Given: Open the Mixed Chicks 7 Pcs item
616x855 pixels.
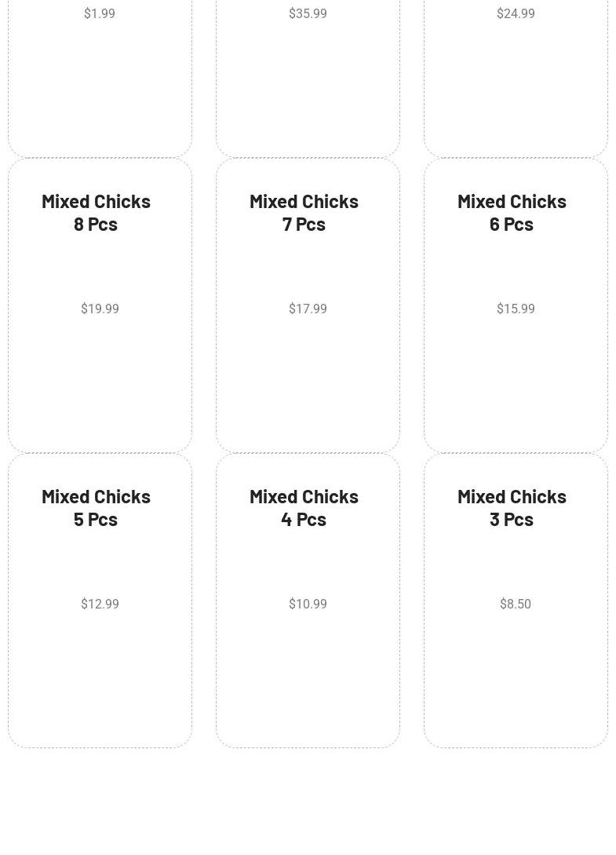Looking at the screenshot, I should tap(304, 213).
